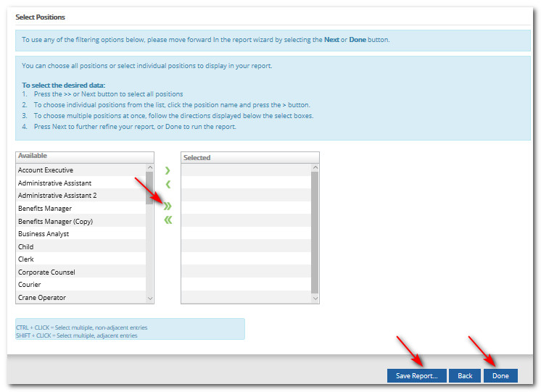Screen dimensions: 541x392
Task: Select Account Executive in Available list
Action: 46,170
